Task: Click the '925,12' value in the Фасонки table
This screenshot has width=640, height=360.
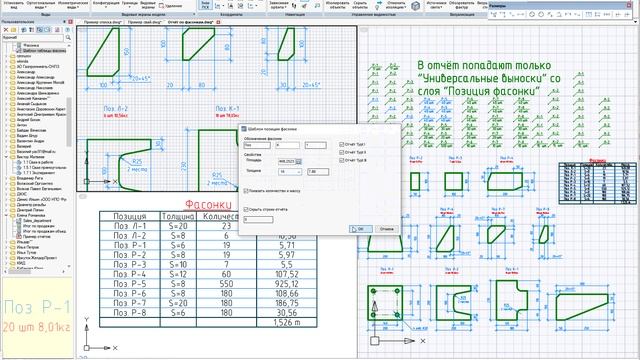Action: click(287, 284)
